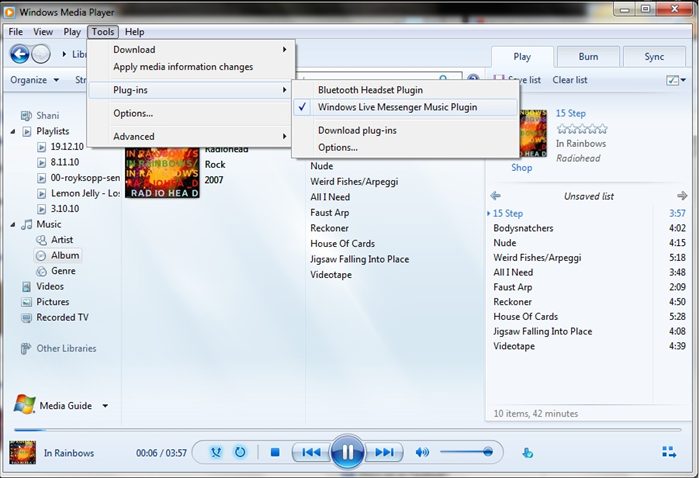The height and width of the screenshot is (478, 699).
Task: Open the list options dropdown
Action: tap(676, 80)
